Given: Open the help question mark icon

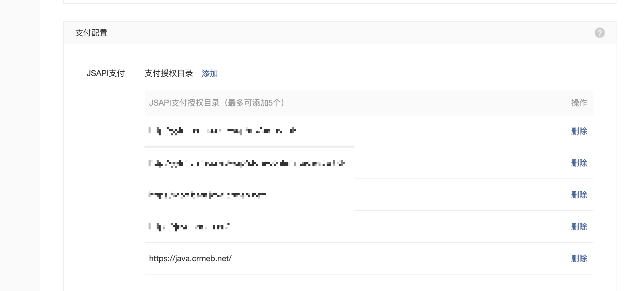Looking at the screenshot, I should [599, 33].
